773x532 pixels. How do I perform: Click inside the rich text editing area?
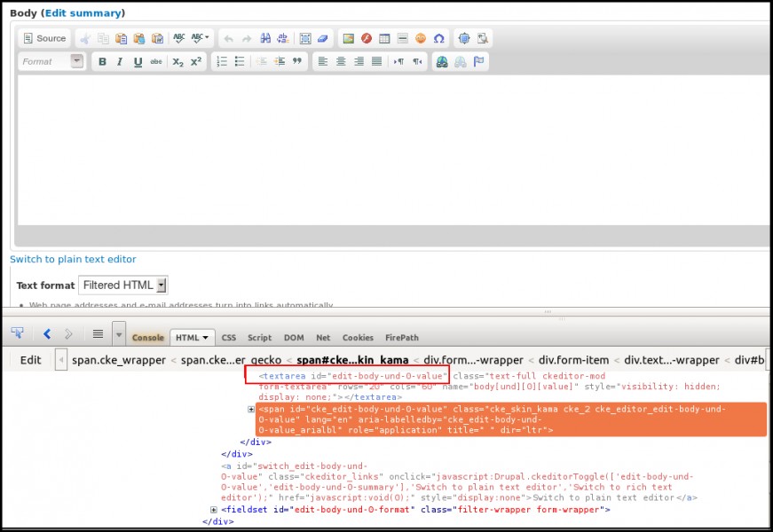(x=390, y=151)
